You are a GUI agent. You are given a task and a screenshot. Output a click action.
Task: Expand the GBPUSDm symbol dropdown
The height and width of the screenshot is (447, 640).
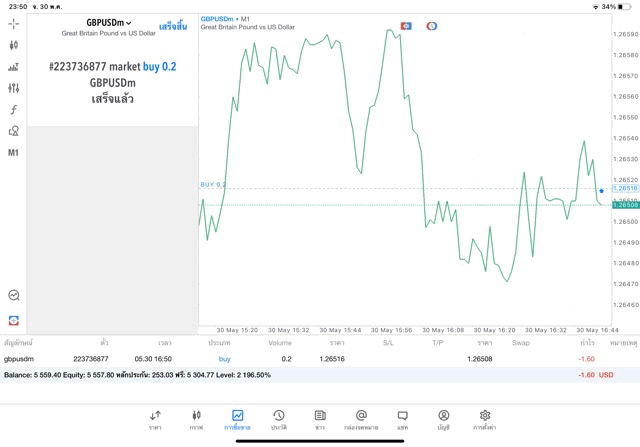point(109,22)
